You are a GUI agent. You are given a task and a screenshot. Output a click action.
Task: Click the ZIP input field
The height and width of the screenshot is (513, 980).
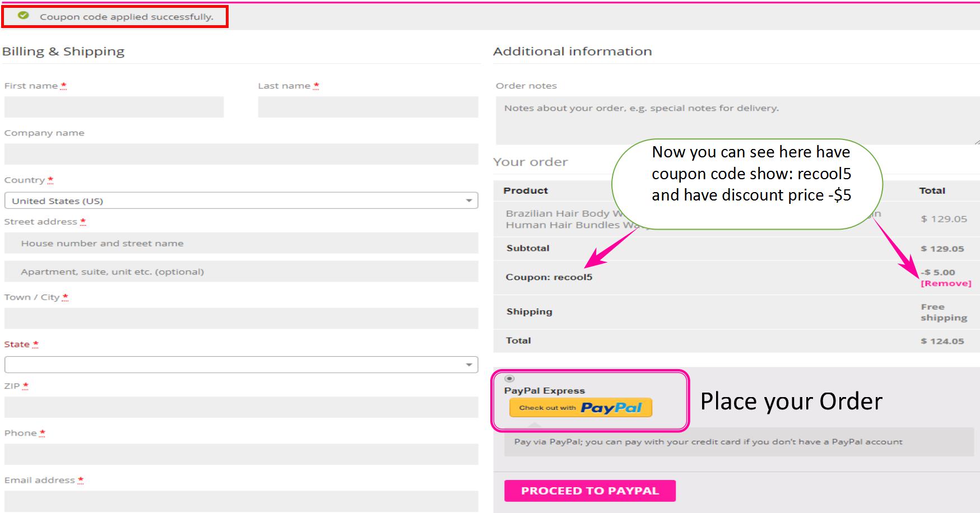click(x=241, y=407)
